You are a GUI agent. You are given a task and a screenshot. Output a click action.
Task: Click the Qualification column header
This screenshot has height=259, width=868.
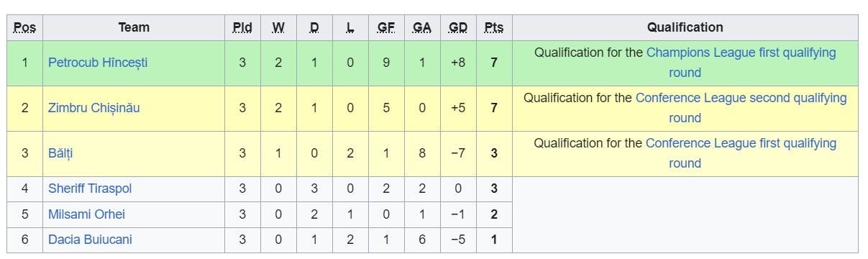coord(685,27)
